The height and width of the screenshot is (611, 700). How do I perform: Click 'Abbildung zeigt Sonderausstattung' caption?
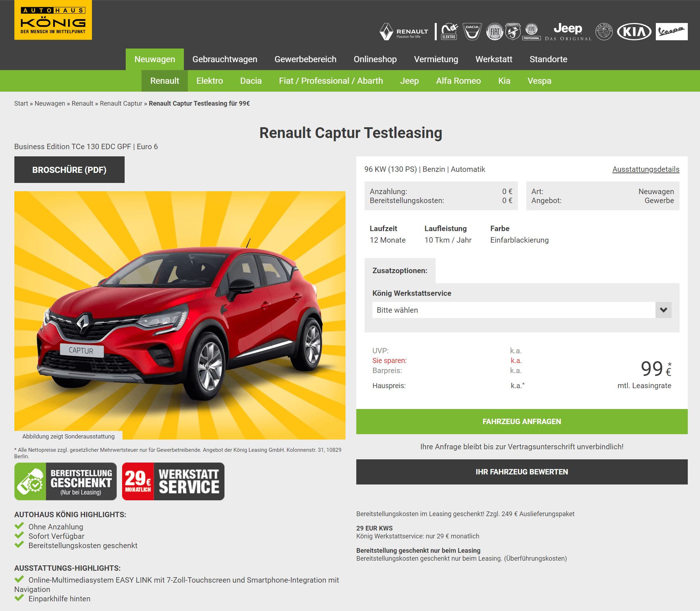[x=68, y=436]
